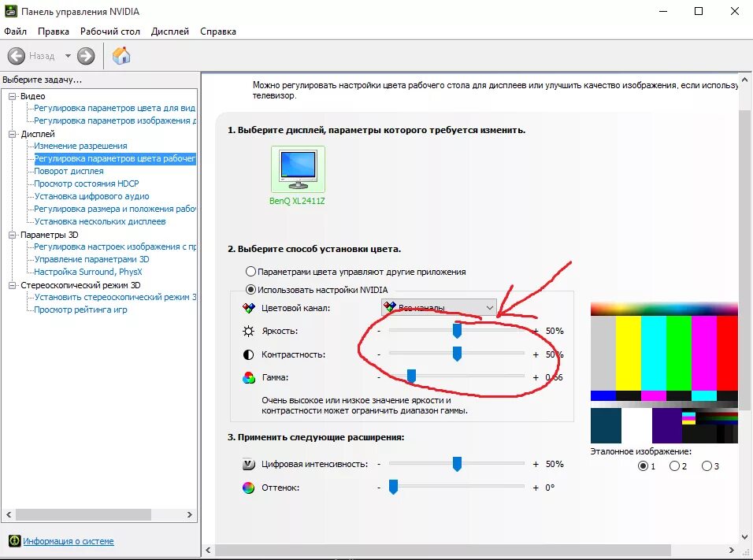This screenshot has height=560, width=753.
Task: Open Поворот дисплея task
Action: point(69,171)
